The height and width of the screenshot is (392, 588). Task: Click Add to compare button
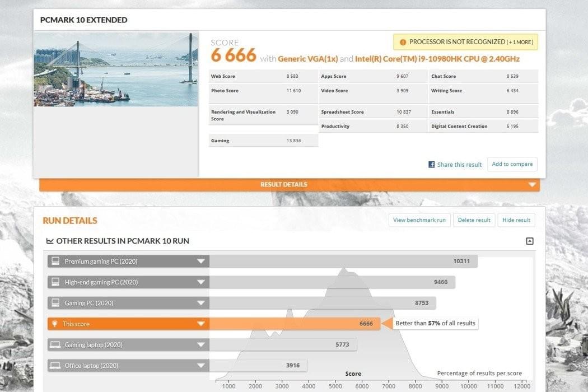click(x=512, y=164)
